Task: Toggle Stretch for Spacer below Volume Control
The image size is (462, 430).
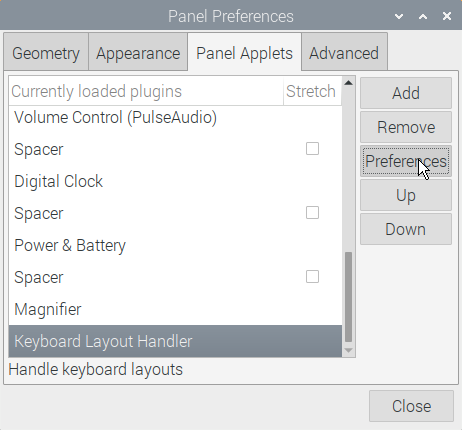Action: click(x=312, y=149)
